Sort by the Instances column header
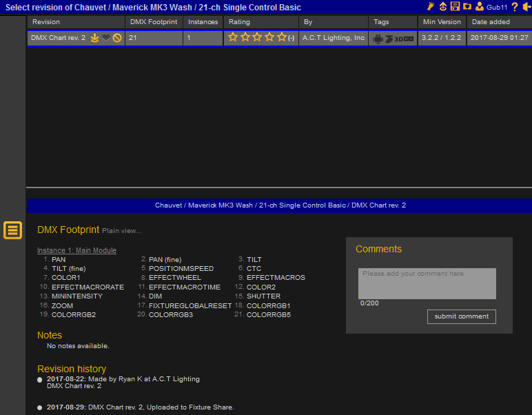532x415 pixels. pyautogui.click(x=203, y=22)
